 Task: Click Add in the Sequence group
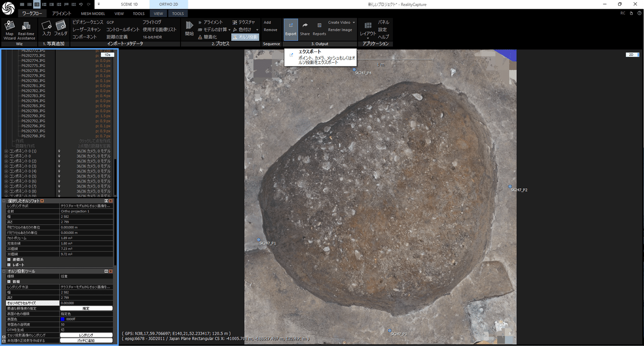point(267,23)
